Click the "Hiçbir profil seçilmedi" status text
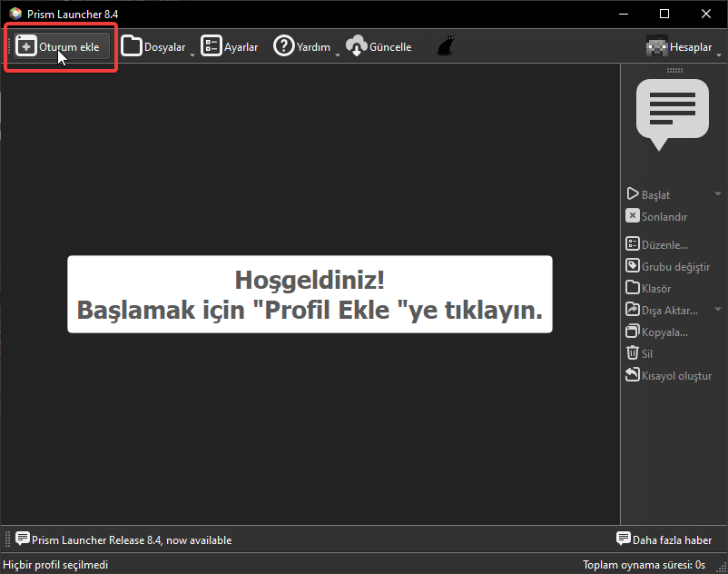728x574 pixels. click(x=55, y=565)
